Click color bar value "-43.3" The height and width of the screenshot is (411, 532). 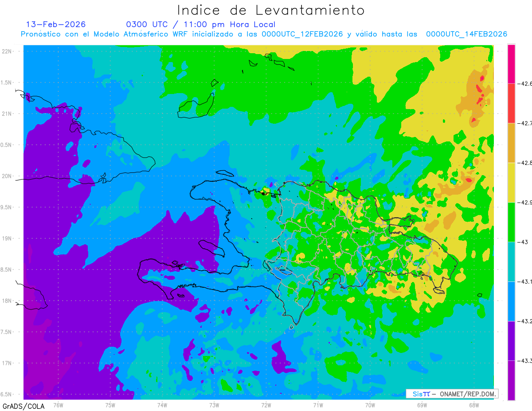pos(525,361)
